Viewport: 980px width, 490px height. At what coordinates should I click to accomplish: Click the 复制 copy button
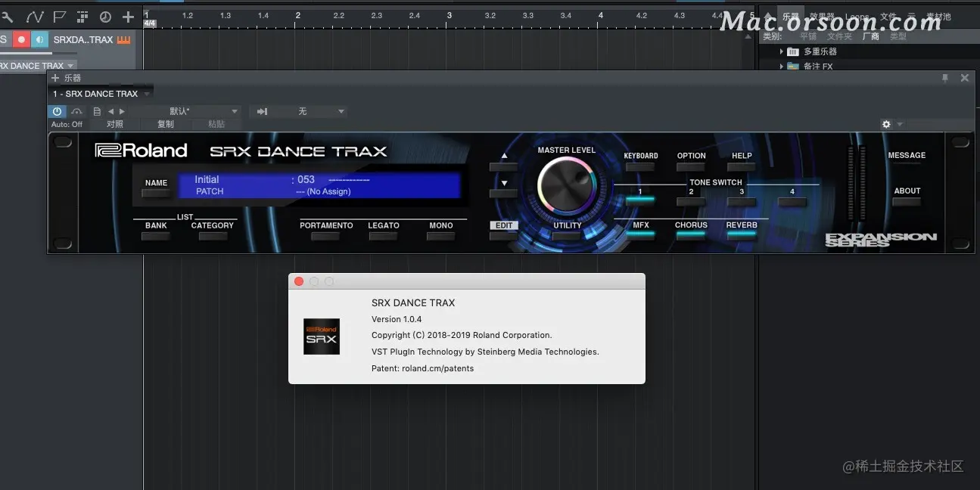pos(165,124)
